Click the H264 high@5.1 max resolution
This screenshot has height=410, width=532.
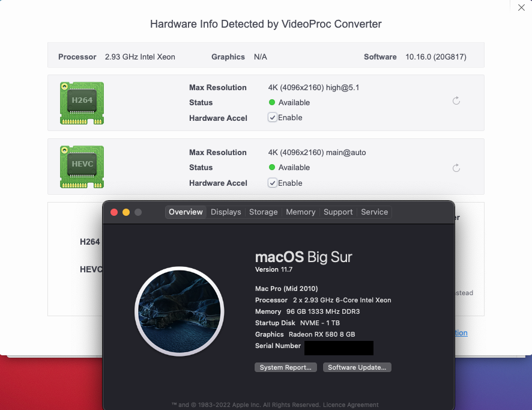pyautogui.click(x=313, y=88)
